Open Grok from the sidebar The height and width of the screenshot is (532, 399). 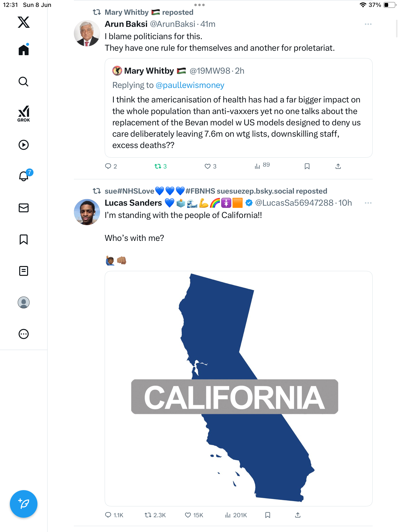click(x=24, y=114)
